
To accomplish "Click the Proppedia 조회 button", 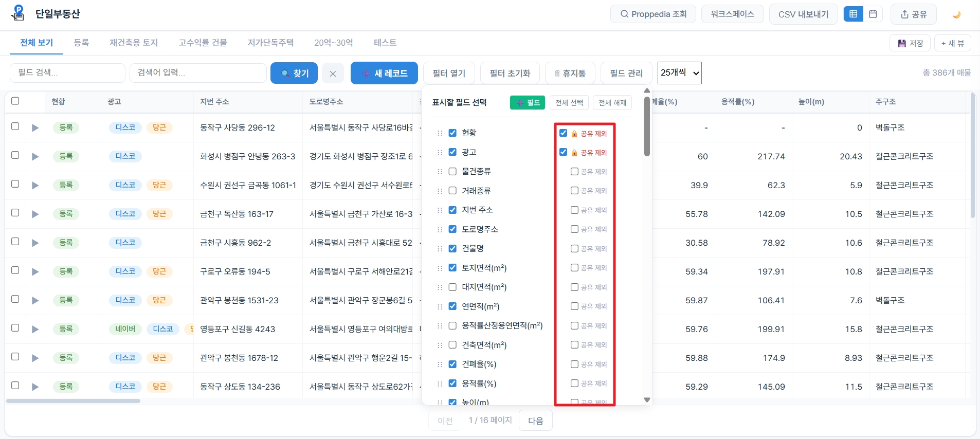I will 653,14.
